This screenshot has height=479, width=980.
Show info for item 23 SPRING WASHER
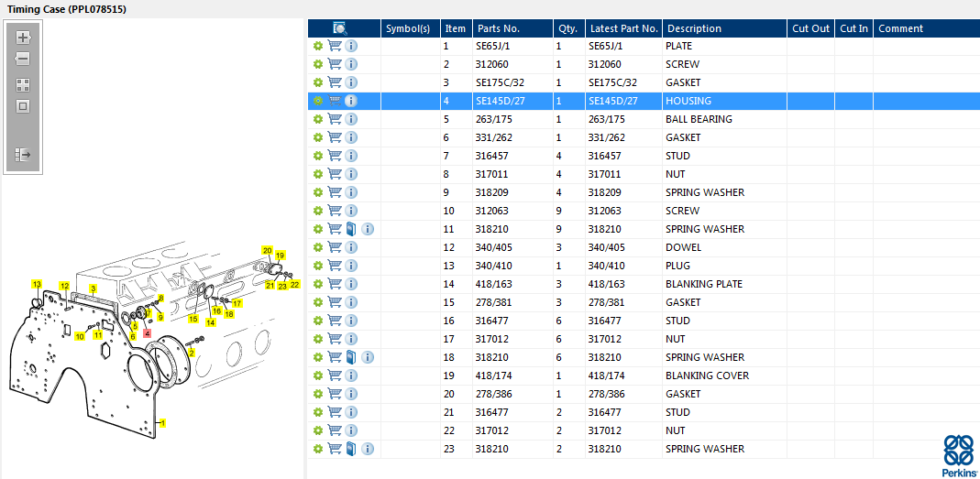click(x=368, y=449)
